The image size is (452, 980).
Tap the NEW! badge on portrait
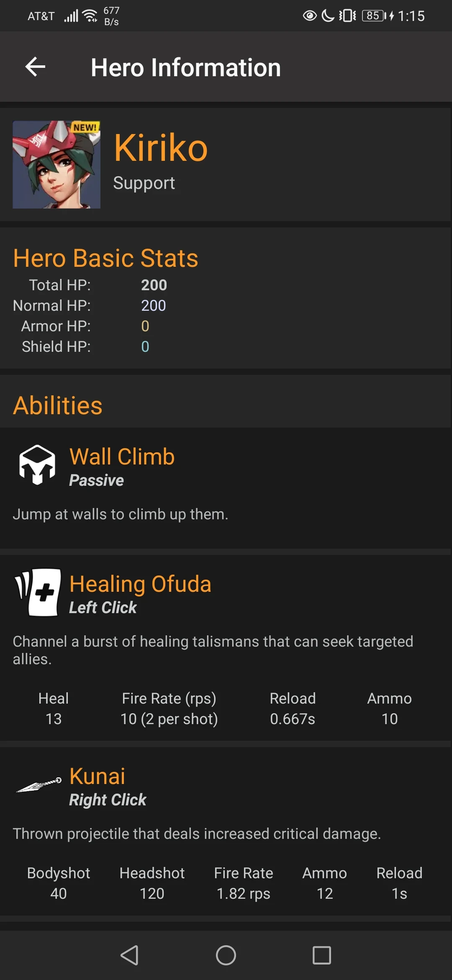85,127
